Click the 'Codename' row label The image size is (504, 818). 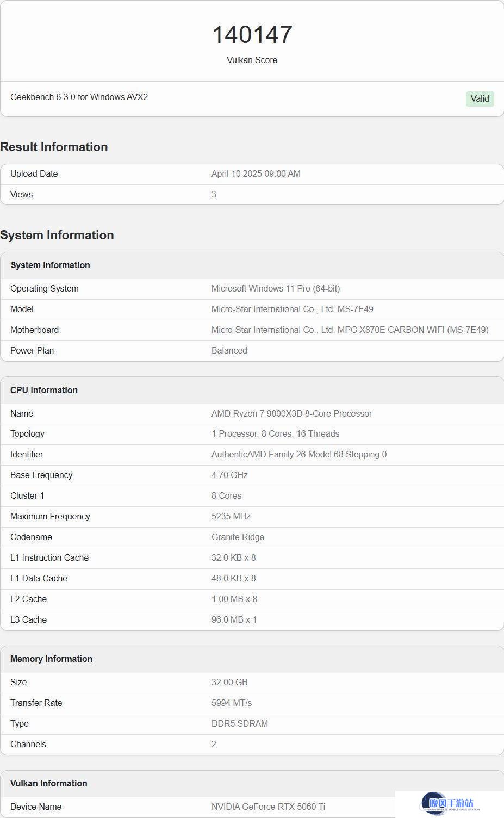click(x=31, y=537)
